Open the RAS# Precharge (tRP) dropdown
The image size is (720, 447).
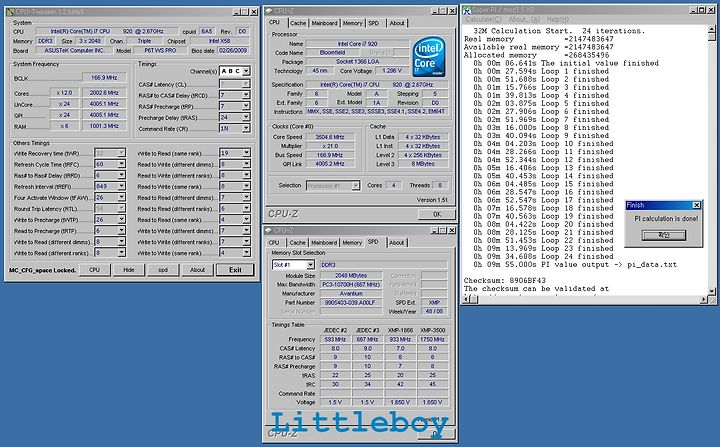(x=246, y=106)
